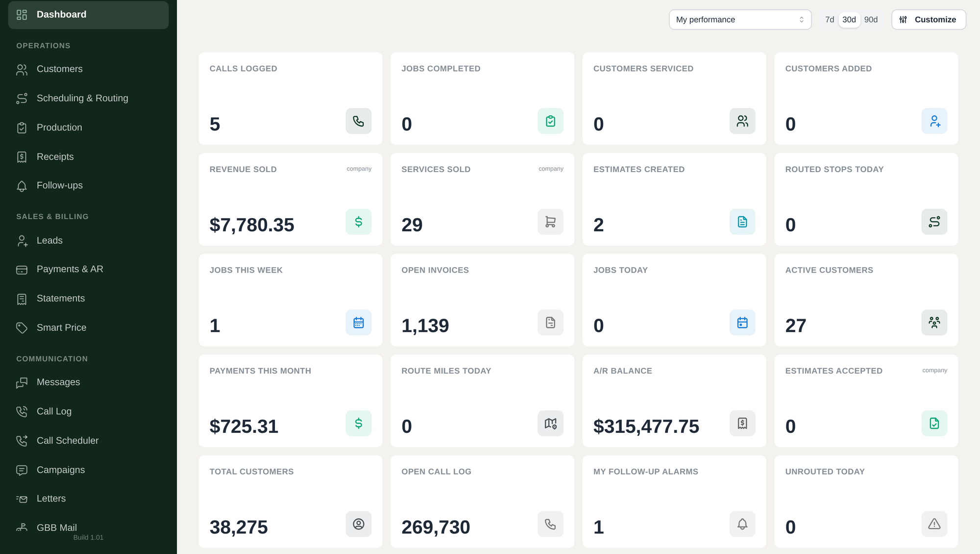This screenshot has width=980, height=554.
Task: Click the document icon on the Estimates Created card
Action: click(742, 222)
